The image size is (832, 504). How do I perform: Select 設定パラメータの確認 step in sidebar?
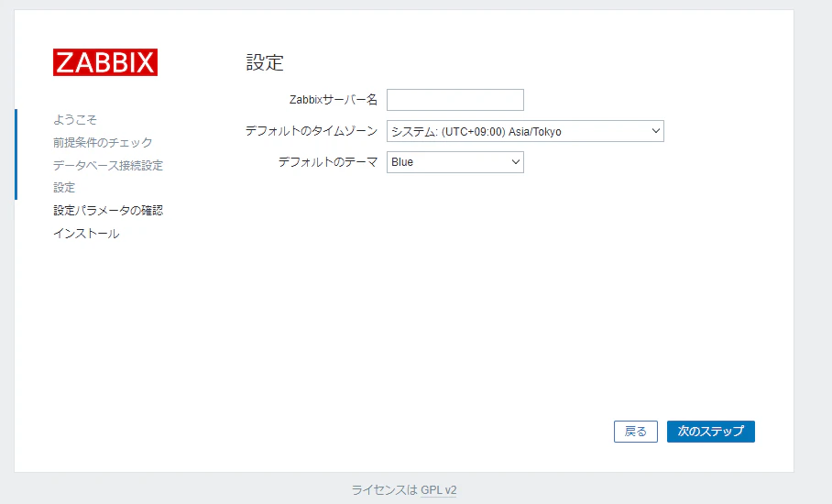pos(108,210)
